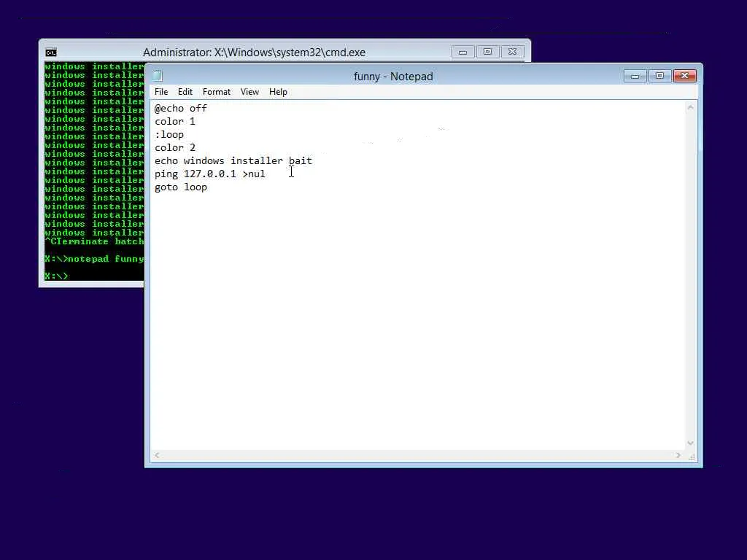The image size is (747, 560).
Task: Open the File menu in Notepad
Action: pos(161,92)
